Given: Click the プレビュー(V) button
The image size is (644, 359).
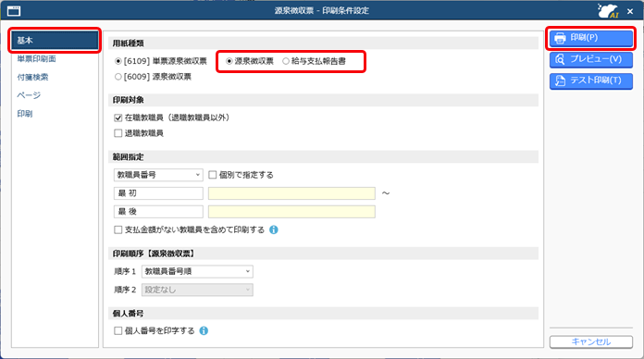Looking at the screenshot, I should 591,59.
